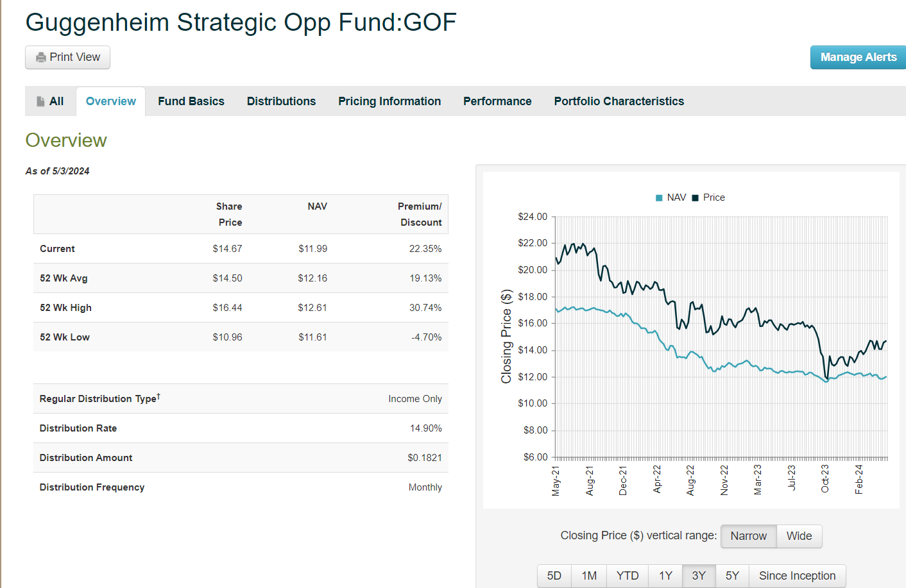Click the document icon on the All tab

click(41, 101)
